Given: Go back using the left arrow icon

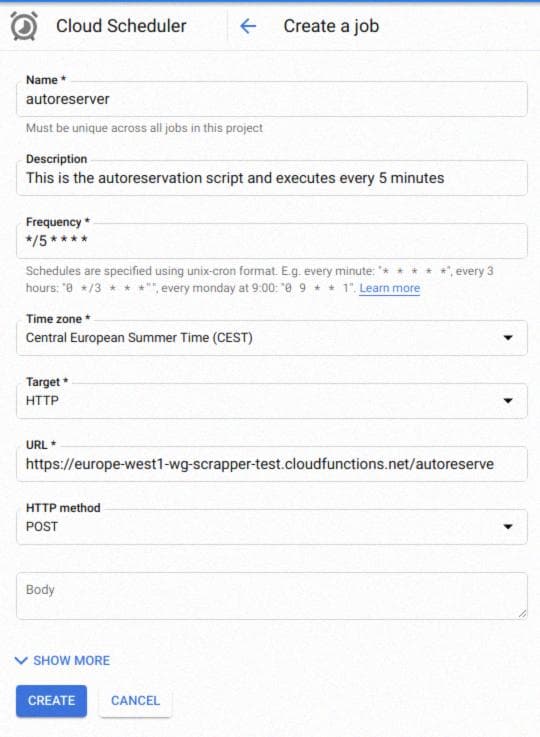Looking at the screenshot, I should tap(248, 26).
